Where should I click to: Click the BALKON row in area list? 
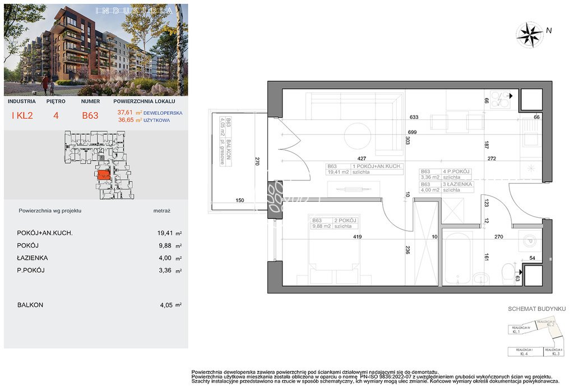pyautogui.click(x=101, y=305)
